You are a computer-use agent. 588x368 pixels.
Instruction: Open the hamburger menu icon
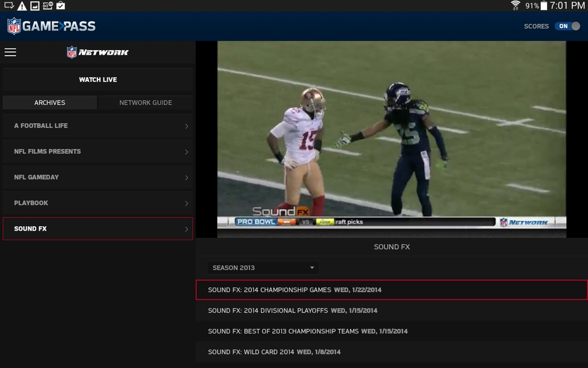tap(10, 52)
